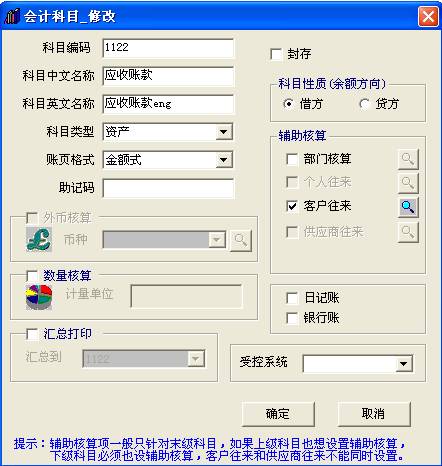442x466 pixels.
Task: Click magnifier icon beside 部门核算
Action: pos(408,159)
